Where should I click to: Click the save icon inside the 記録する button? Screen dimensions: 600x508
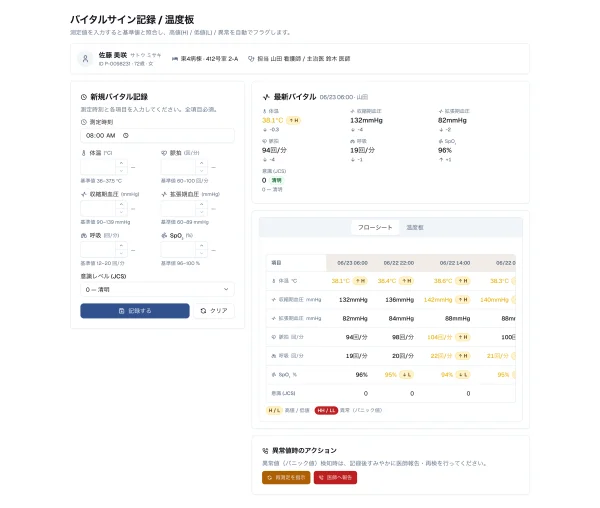[x=121, y=311]
